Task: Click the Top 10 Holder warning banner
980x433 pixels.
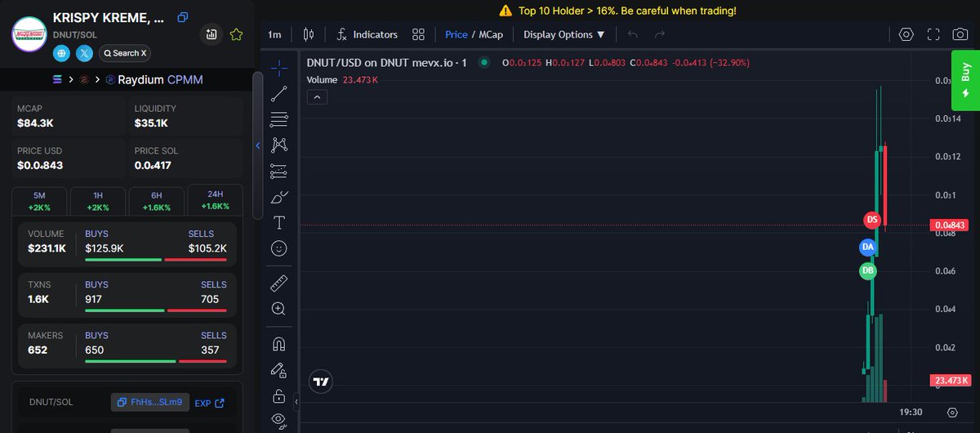Action: tap(617, 11)
